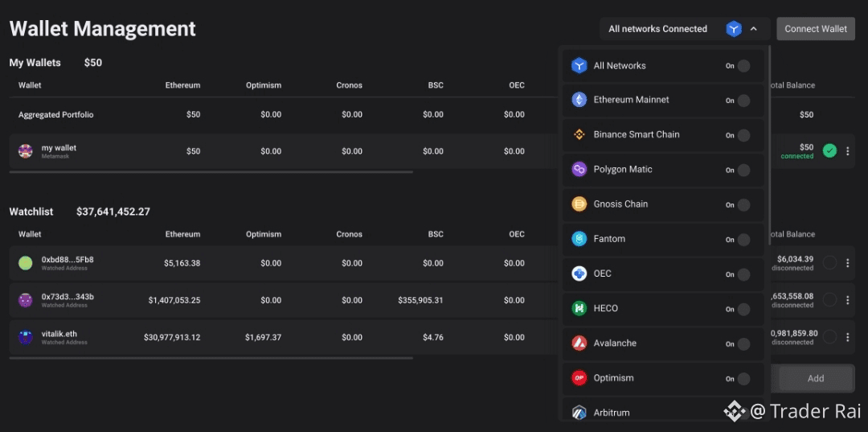
Task: Click the Gnosis Chain icon
Action: (579, 204)
